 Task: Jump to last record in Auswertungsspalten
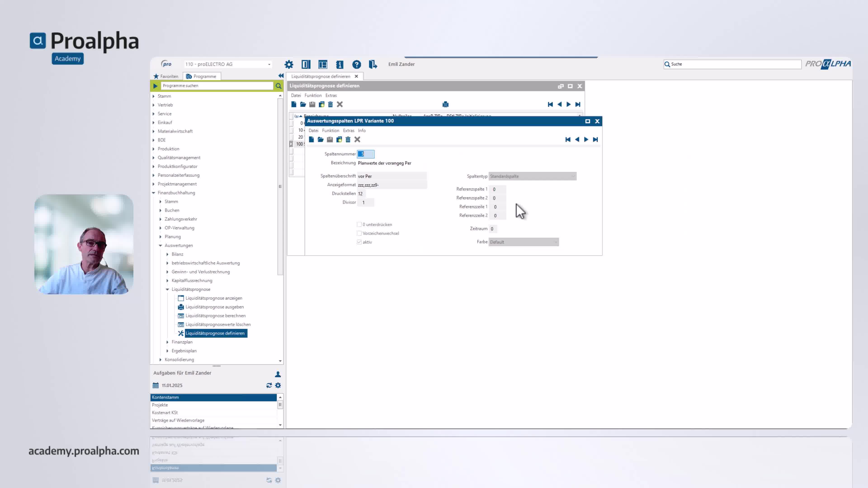coord(595,139)
